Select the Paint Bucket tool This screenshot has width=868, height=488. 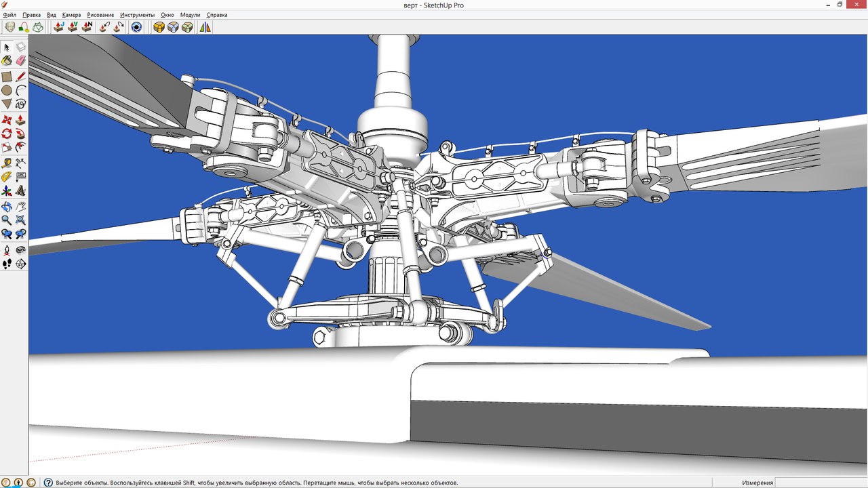[x=7, y=61]
